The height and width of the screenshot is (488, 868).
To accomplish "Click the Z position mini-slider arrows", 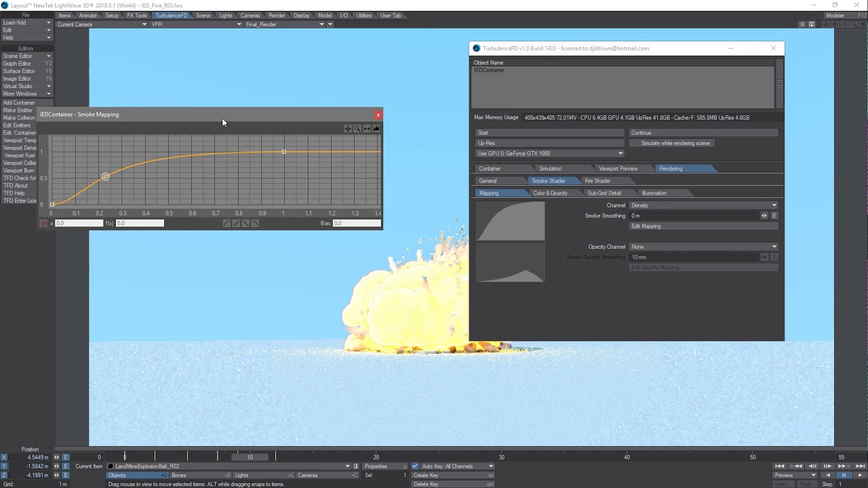I will pyautogui.click(x=56, y=475).
